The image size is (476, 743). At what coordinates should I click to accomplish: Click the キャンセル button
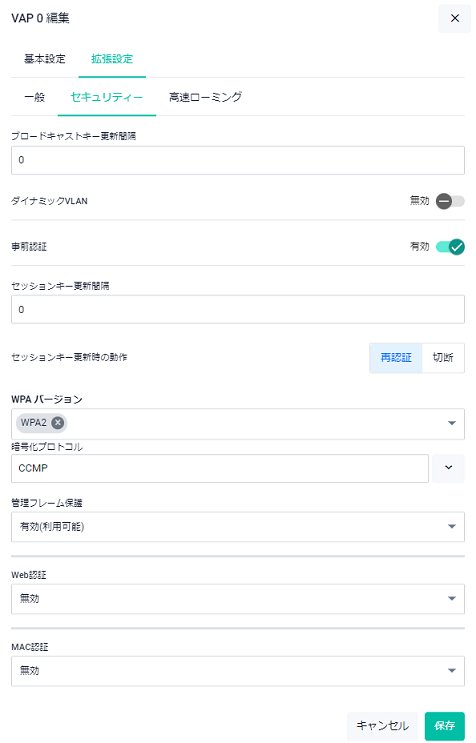pos(383,725)
